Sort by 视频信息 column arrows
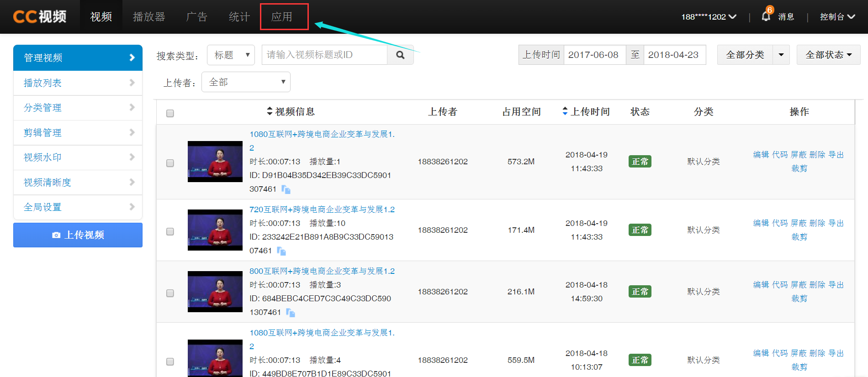Screen dimensions: 868x377 point(270,111)
